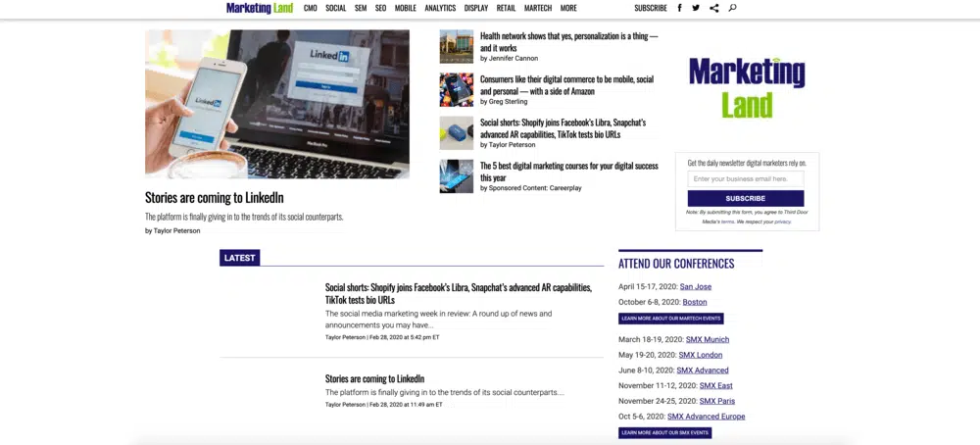Viewport: 980px width, 445px height.
Task: Click the large Marketing Land sidebar logo
Action: tap(747, 86)
